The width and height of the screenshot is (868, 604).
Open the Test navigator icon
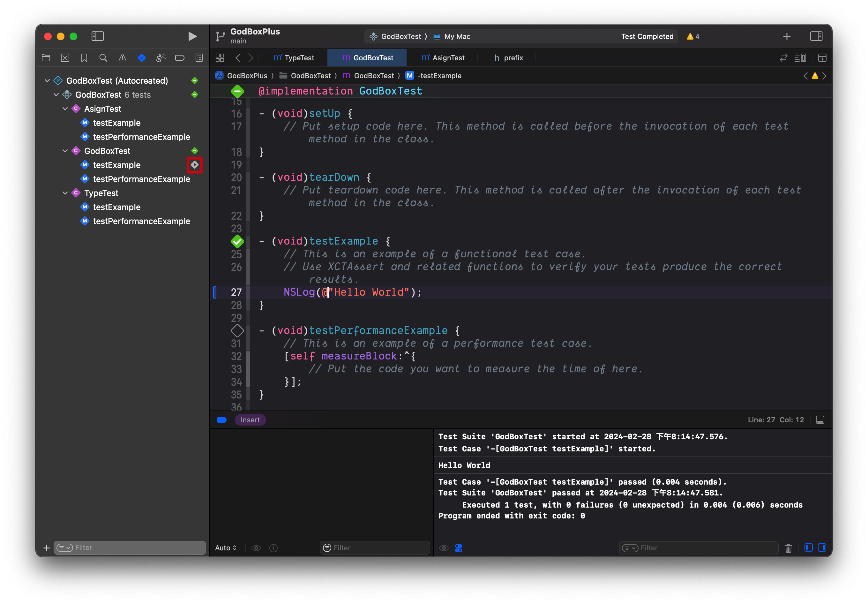(x=141, y=58)
